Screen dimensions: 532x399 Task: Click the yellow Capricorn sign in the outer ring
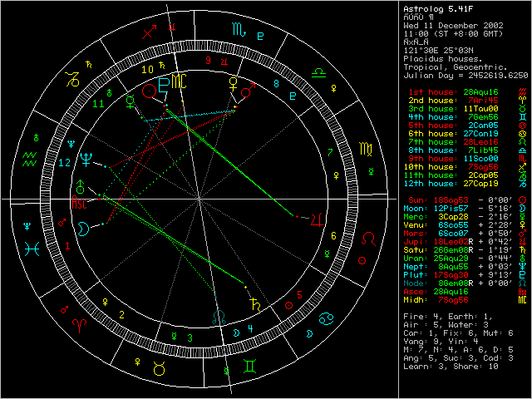72,79
